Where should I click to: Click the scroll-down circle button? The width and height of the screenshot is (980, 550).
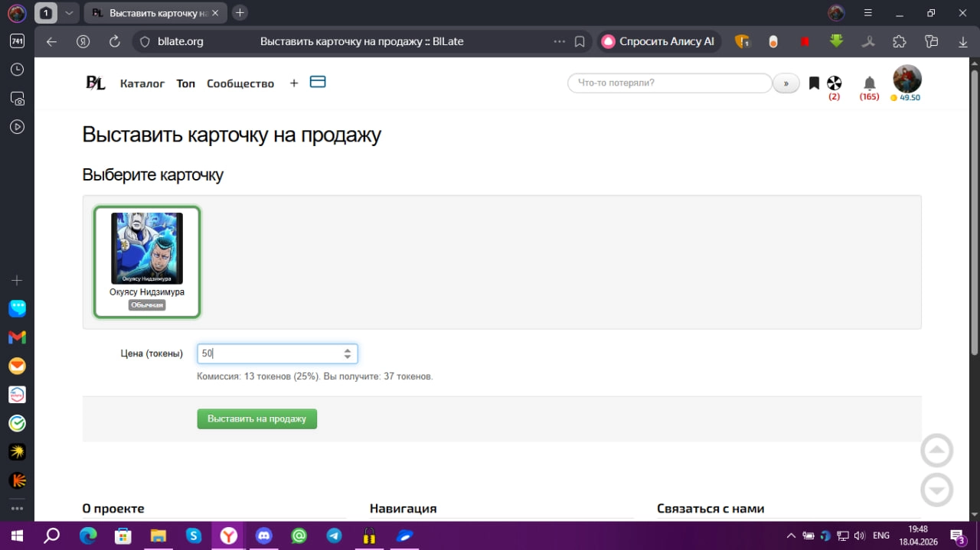click(936, 490)
